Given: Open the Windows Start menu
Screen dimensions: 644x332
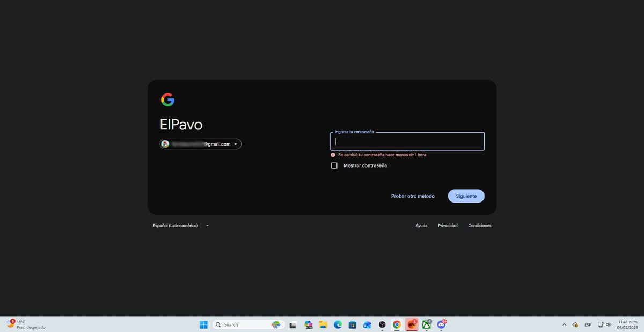Looking at the screenshot, I should 203,324.
